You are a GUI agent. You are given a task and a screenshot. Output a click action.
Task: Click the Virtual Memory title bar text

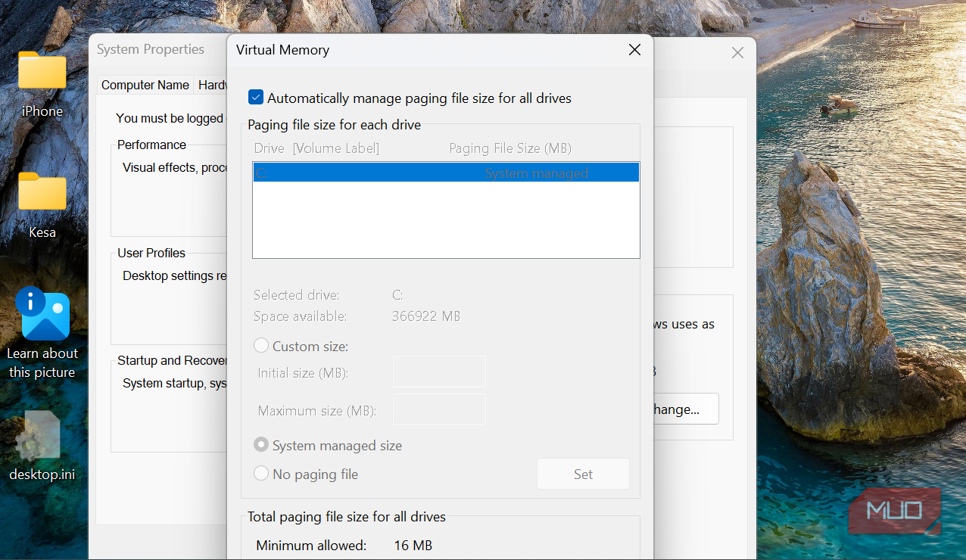(283, 50)
